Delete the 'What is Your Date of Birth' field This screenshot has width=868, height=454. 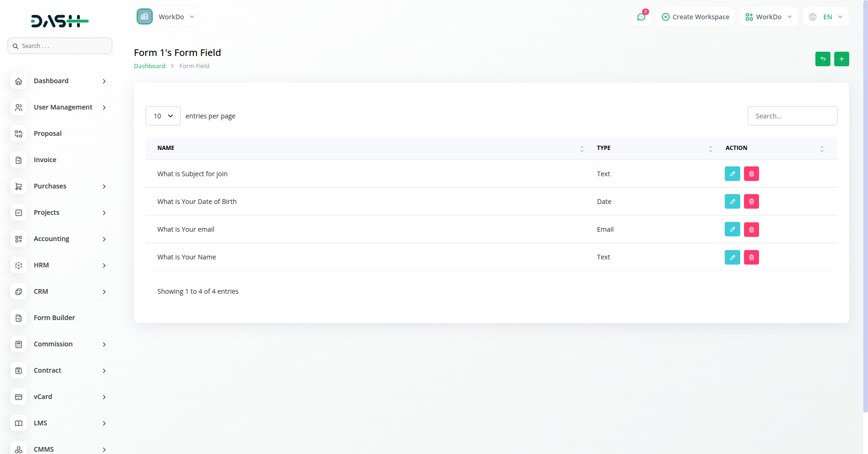(751, 202)
